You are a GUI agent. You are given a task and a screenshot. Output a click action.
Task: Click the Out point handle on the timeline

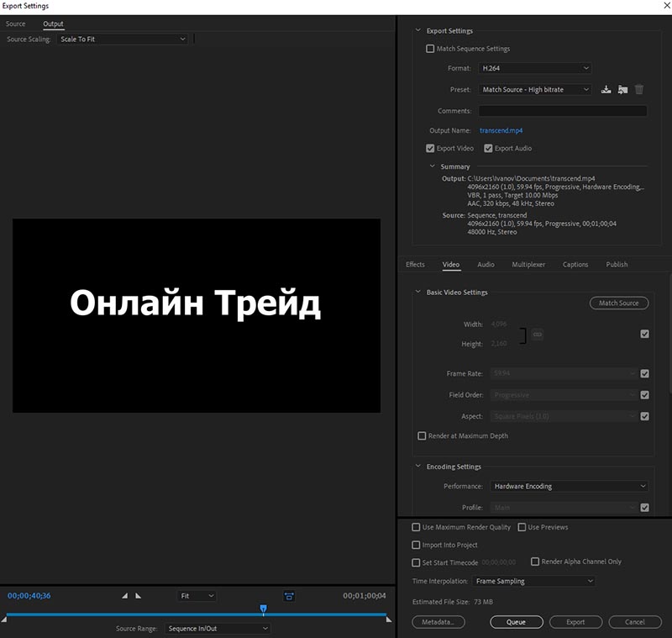389,620
